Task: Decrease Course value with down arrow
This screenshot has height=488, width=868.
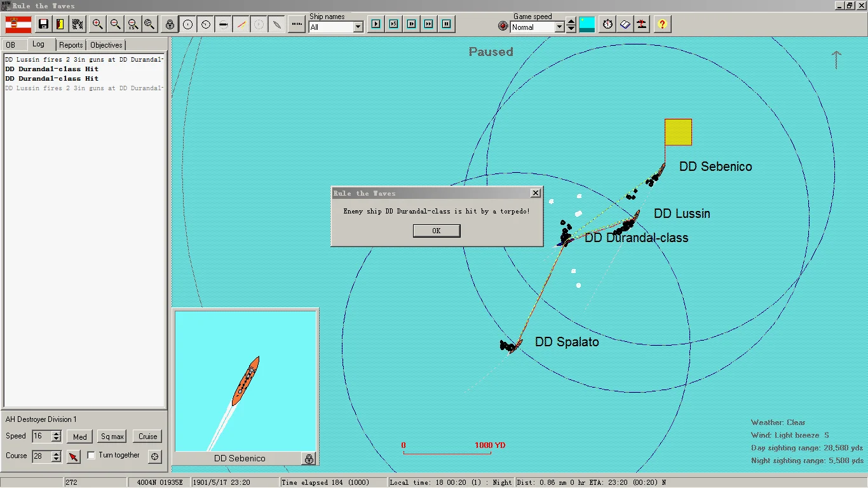Action: (x=57, y=459)
